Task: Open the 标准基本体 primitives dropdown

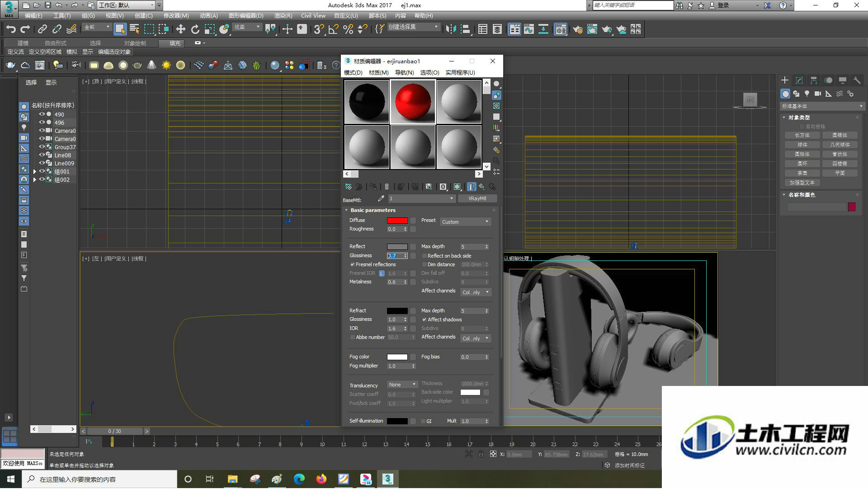Action: click(822, 106)
